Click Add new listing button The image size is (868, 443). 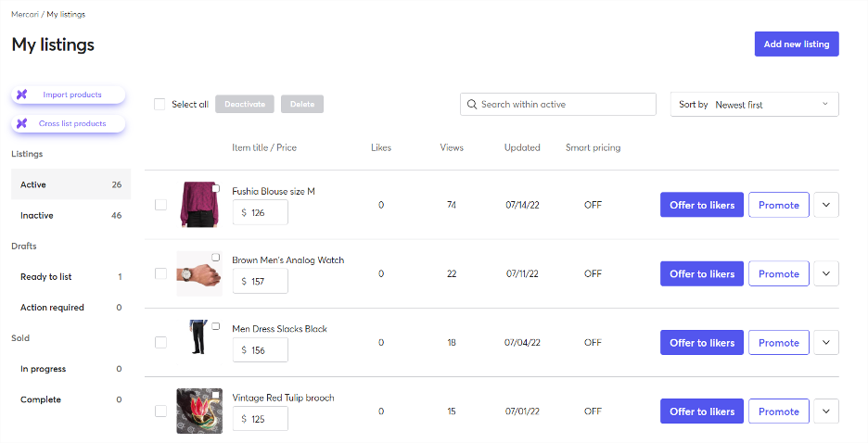[797, 44]
